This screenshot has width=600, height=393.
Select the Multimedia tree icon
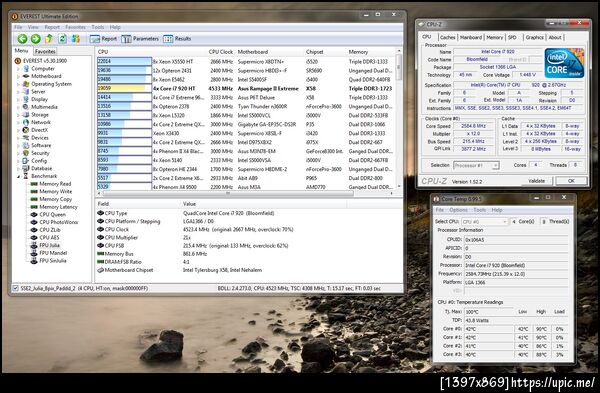tap(26, 107)
